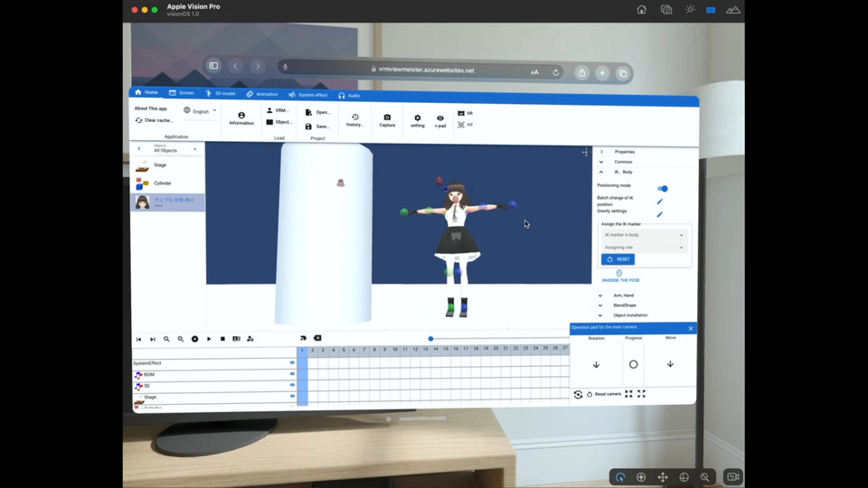Play the animation
This screenshot has height=488, width=868.
click(209, 339)
